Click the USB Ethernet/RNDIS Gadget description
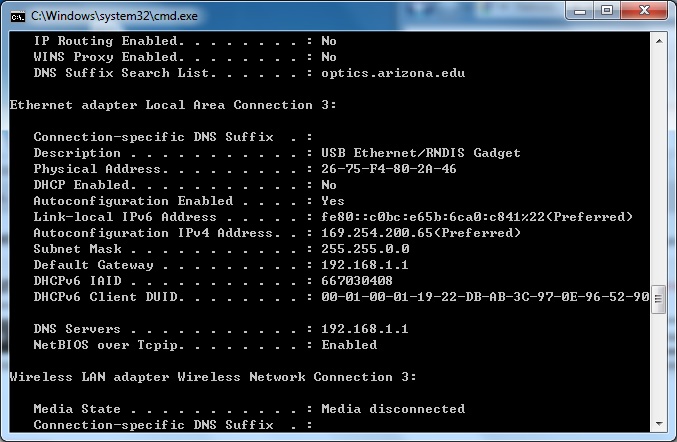This screenshot has height=442, width=677. coord(421,153)
